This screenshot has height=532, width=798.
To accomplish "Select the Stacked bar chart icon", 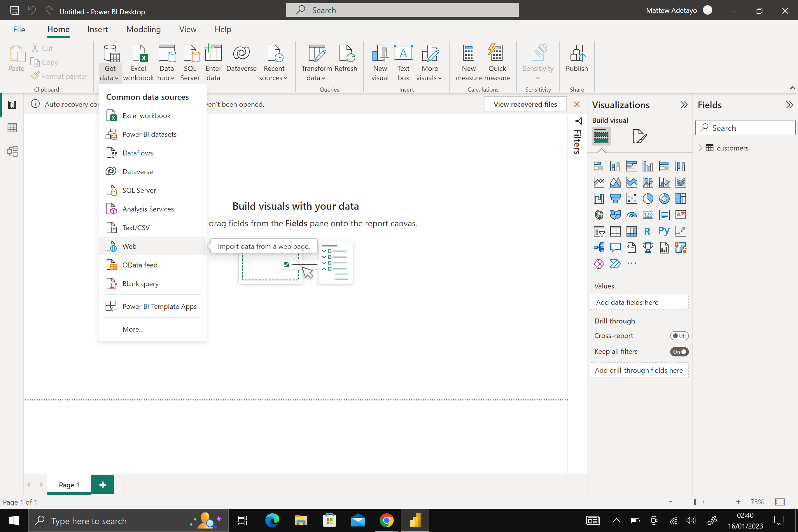I will [x=599, y=166].
